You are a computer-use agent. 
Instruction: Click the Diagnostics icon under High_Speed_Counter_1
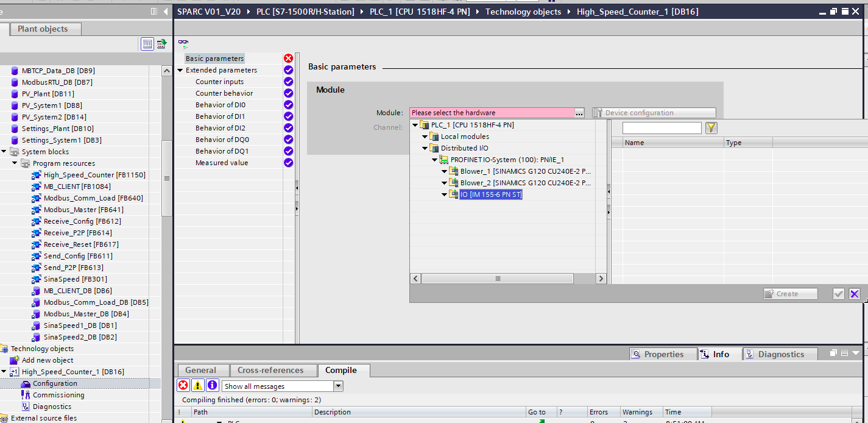pyautogui.click(x=26, y=407)
